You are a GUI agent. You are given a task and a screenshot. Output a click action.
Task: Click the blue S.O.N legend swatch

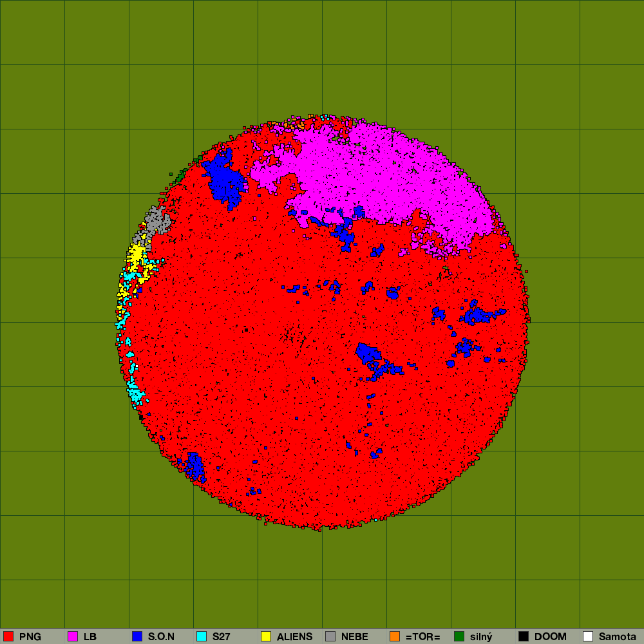click(x=137, y=636)
